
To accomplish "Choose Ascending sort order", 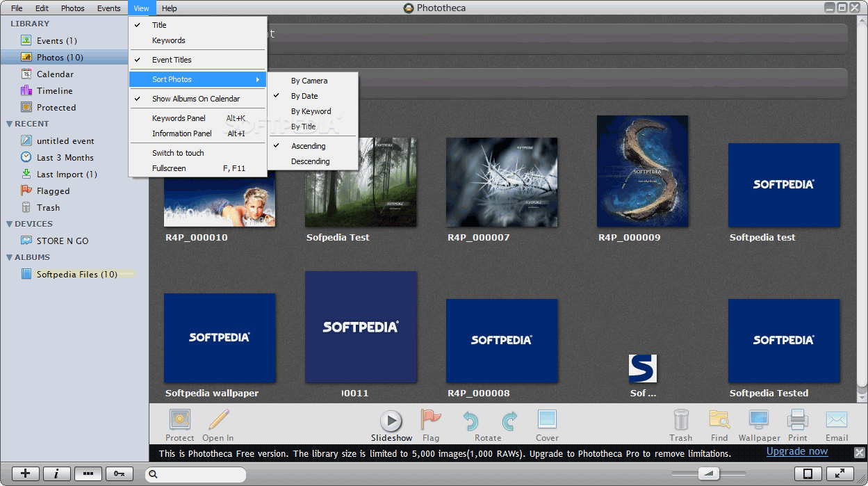I will (312, 146).
